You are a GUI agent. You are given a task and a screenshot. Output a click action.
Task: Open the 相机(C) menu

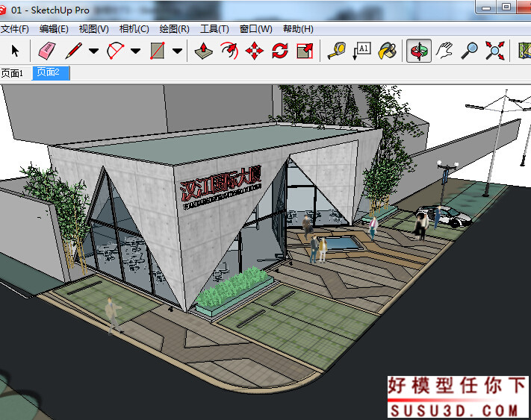134,29
